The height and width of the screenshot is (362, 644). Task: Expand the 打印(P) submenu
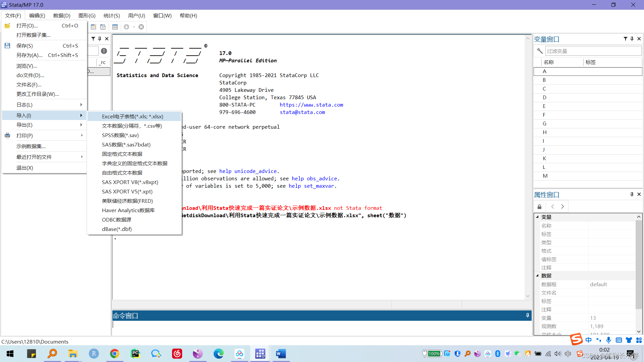(44, 135)
